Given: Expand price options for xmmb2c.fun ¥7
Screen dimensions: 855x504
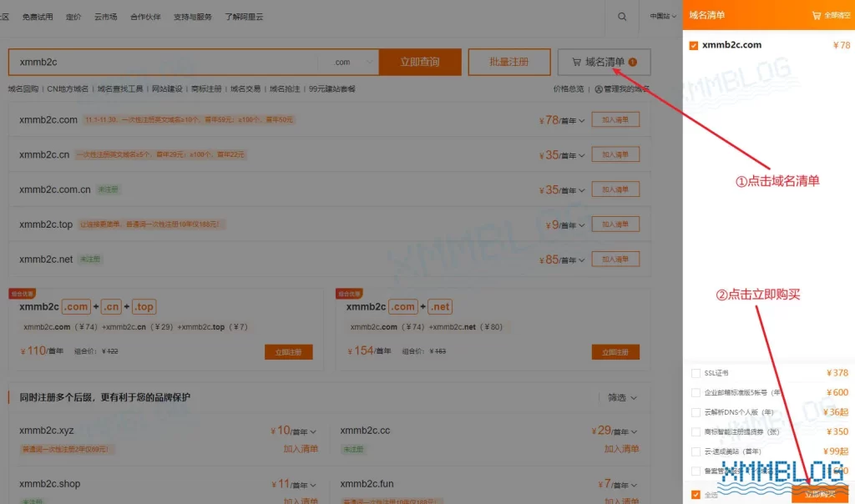Looking at the screenshot, I should coord(634,486).
